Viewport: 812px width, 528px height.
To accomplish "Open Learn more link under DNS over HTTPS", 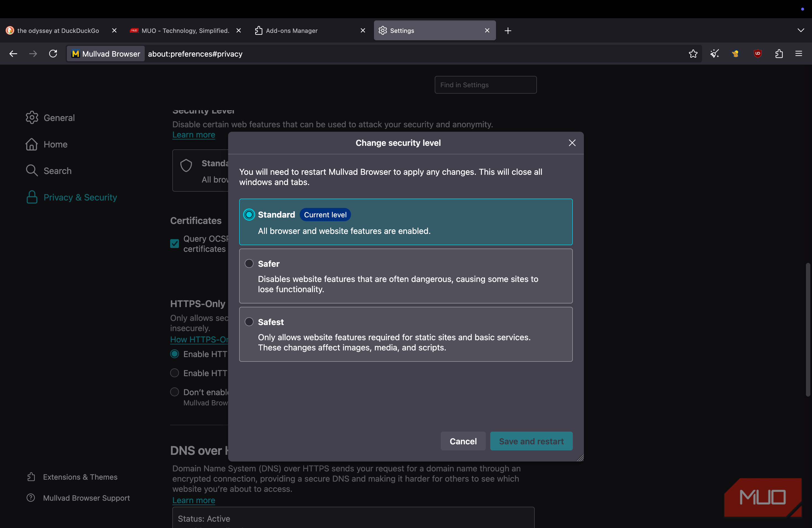I will pos(193,500).
